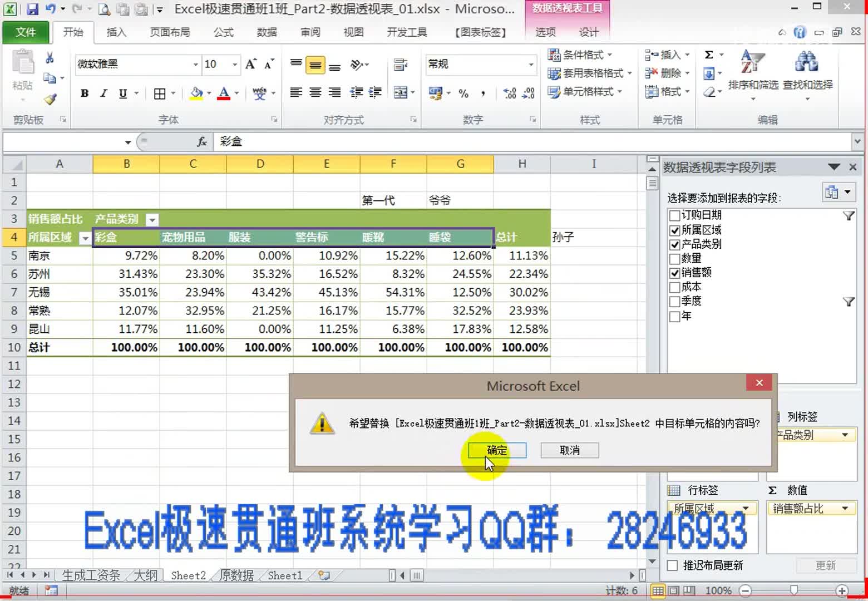This screenshot has height=601, width=868.
Task: Toggle Italic formatting
Action: point(103,93)
